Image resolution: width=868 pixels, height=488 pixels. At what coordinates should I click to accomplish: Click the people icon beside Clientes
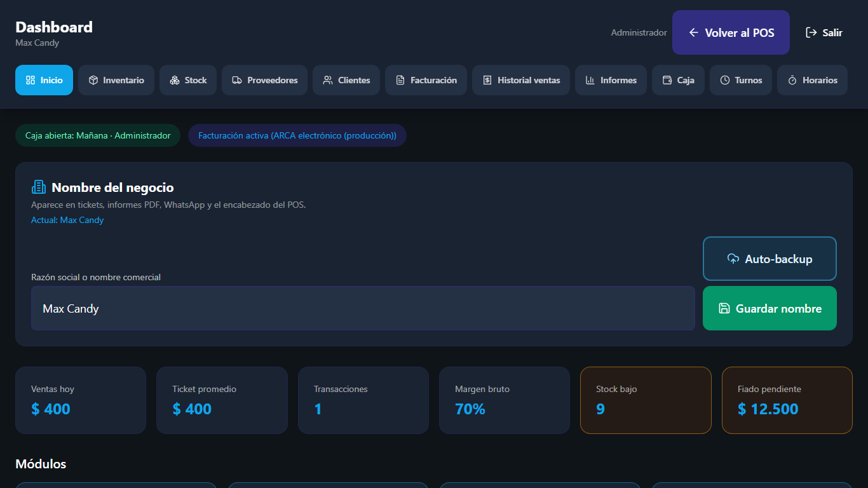(328, 80)
